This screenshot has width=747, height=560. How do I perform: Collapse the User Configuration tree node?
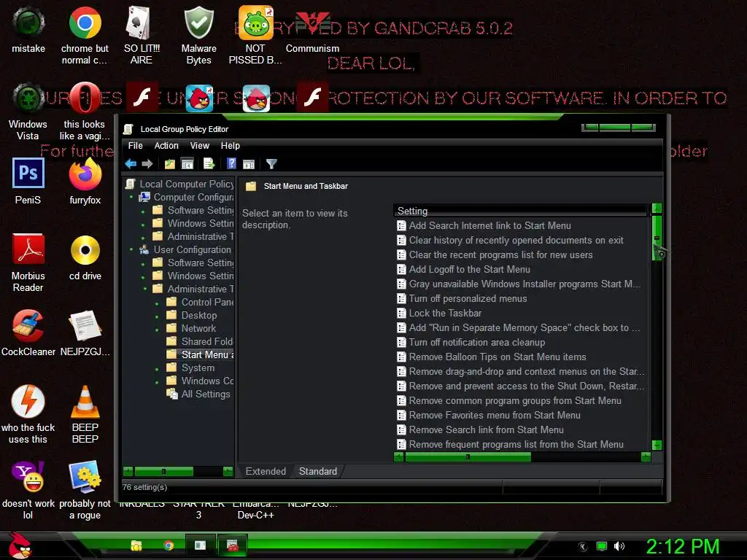pyautogui.click(x=131, y=249)
